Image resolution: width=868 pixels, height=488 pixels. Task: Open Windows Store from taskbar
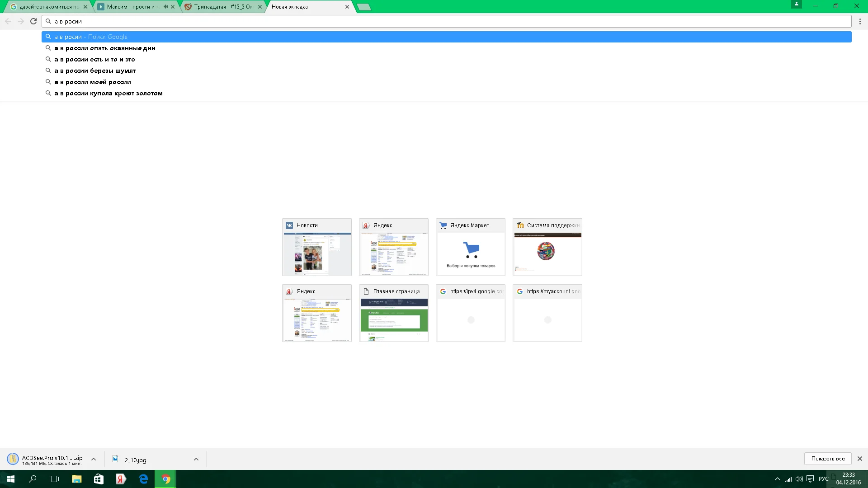click(x=99, y=479)
